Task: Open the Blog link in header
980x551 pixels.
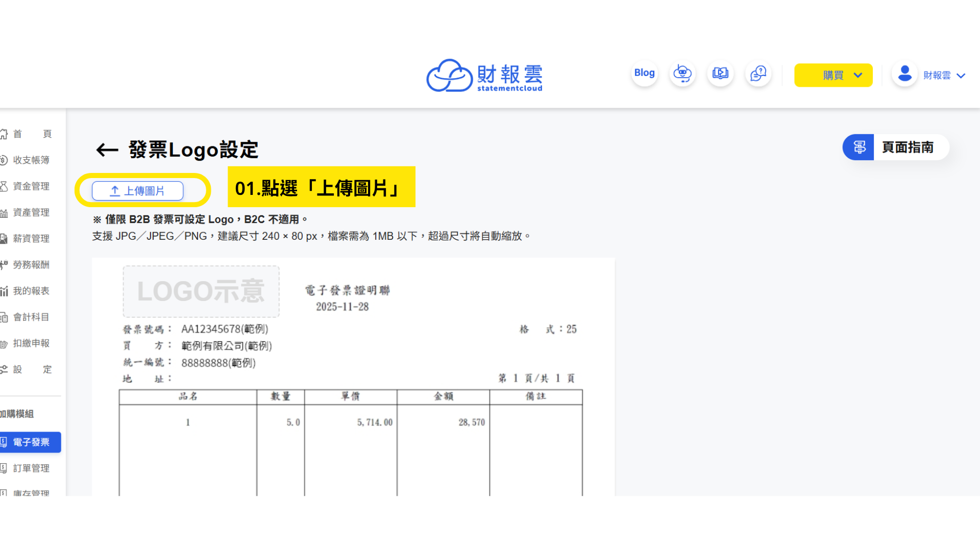Action: pyautogui.click(x=644, y=73)
